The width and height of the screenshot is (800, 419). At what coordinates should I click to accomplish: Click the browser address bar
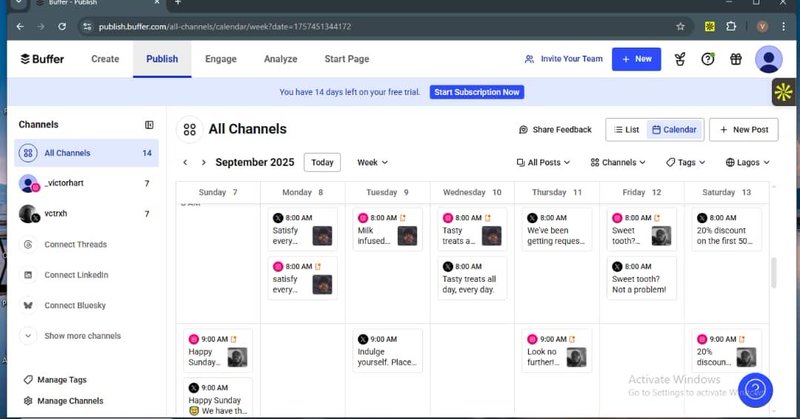(x=383, y=27)
